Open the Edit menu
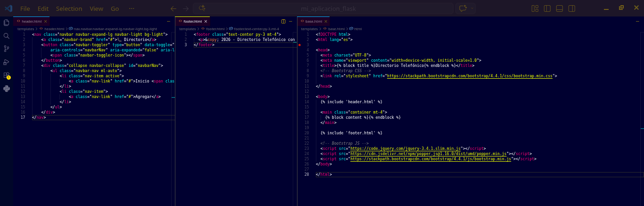 (x=43, y=8)
